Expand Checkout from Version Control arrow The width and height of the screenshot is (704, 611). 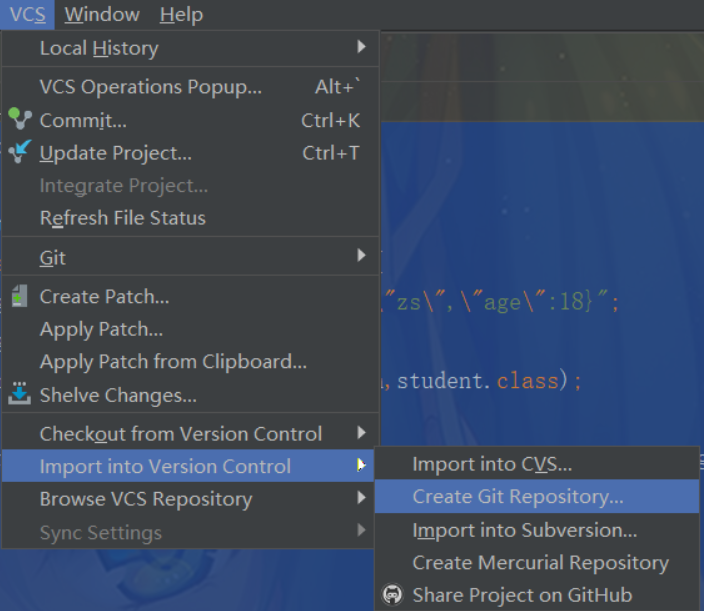click(361, 433)
